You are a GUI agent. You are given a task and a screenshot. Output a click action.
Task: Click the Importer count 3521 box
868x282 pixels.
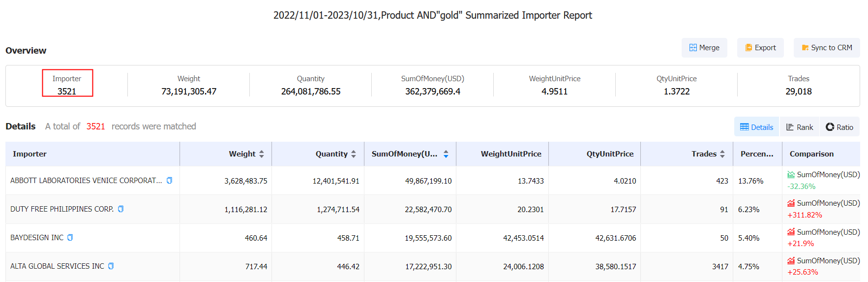[67, 83]
